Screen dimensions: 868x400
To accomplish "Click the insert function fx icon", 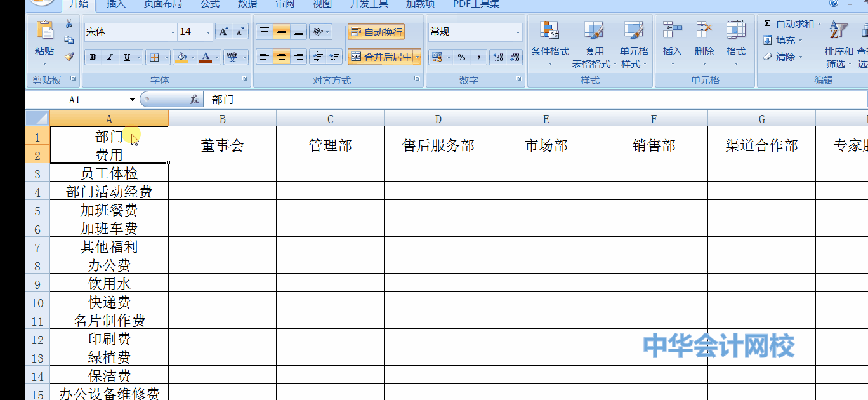I will tap(194, 100).
